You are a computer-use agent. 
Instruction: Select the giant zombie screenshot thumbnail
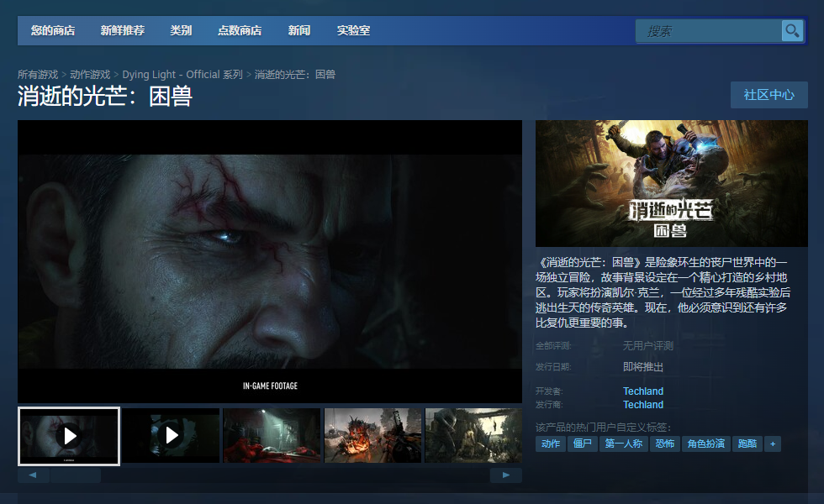473,435
